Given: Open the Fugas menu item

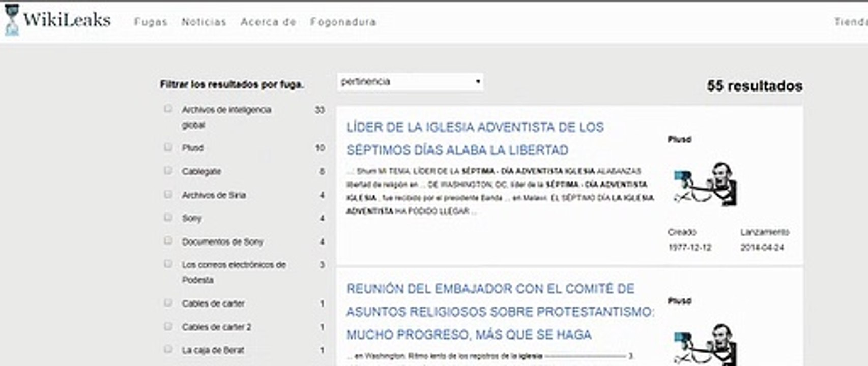Looking at the screenshot, I should (151, 22).
